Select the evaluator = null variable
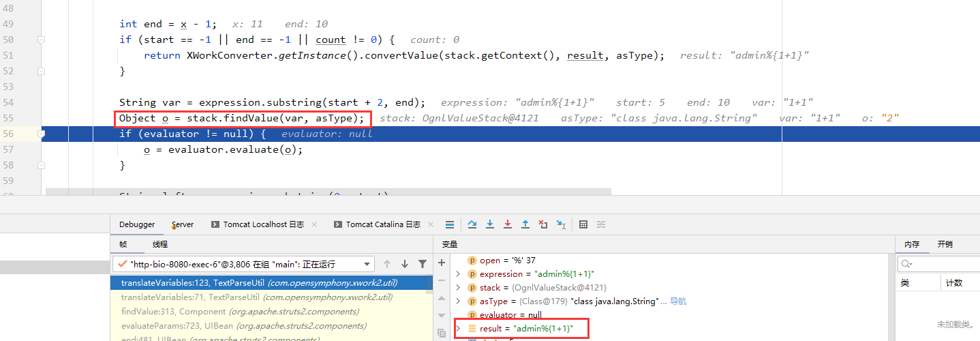Screen dimensions: 980x341 504,315
